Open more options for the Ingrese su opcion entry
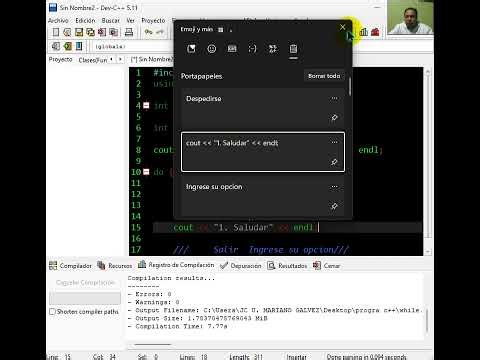The height and width of the screenshot is (360, 480). coord(334,187)
